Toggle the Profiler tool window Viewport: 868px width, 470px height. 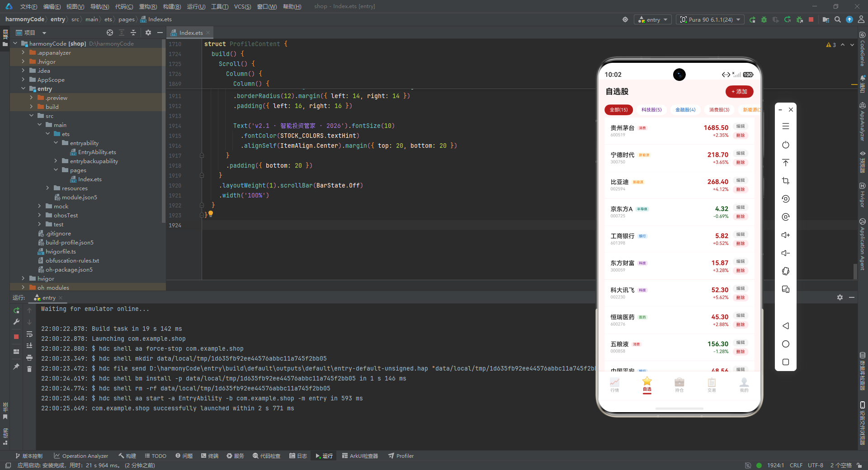pos(401,456)
